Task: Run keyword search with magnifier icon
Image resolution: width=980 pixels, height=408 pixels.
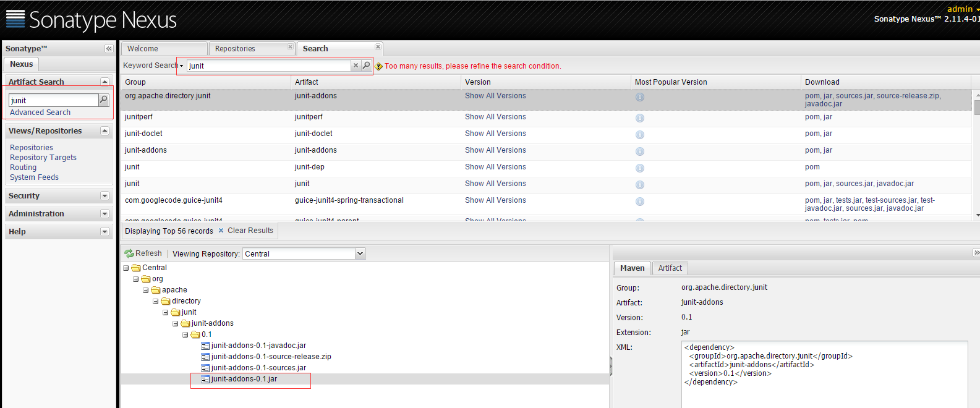Action: (366, 66)
